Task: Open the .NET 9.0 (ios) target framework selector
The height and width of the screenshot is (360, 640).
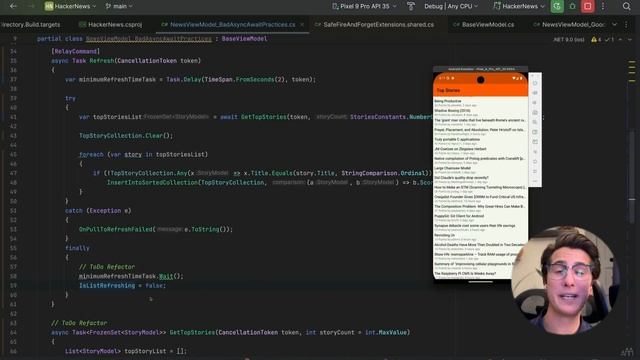Action: pos(569,40)
